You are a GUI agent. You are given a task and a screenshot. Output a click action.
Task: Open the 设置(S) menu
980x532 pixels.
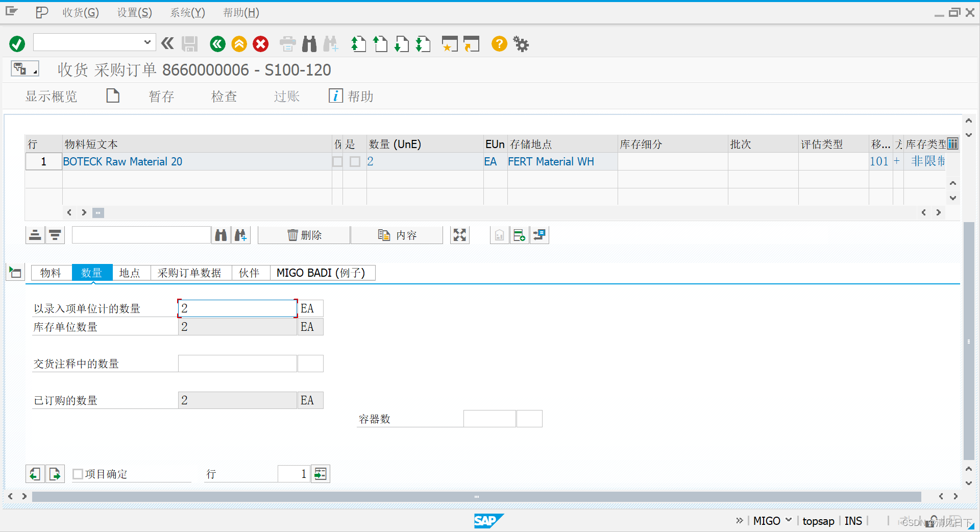click(x=135, y=12)
